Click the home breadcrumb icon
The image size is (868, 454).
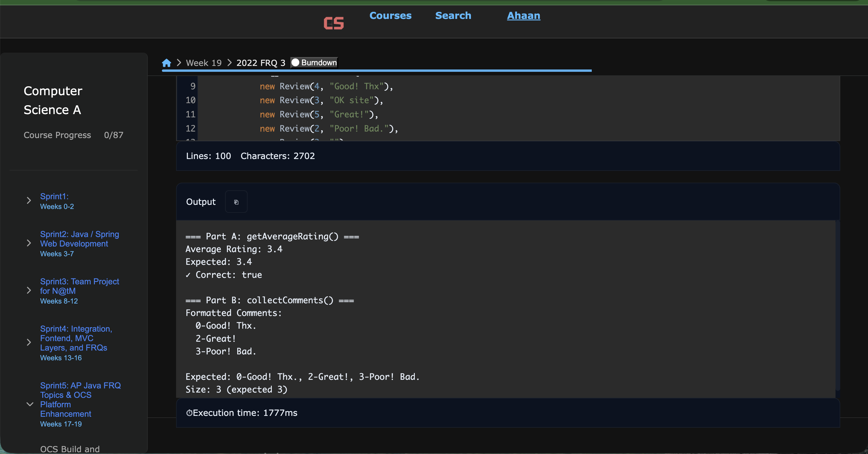click(166, 63)
